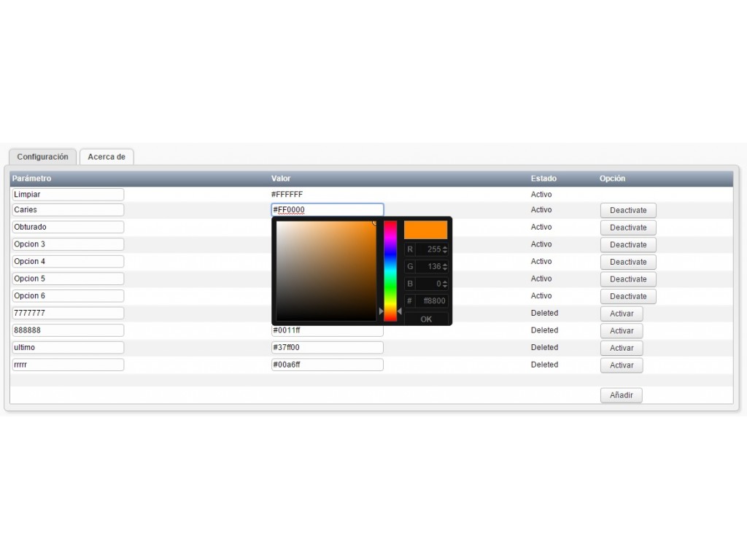Image resolution: width=747 pixels, height=560 pixels.
Task: Deactivate Opcion 3
Action: click(x=628, y=244)
